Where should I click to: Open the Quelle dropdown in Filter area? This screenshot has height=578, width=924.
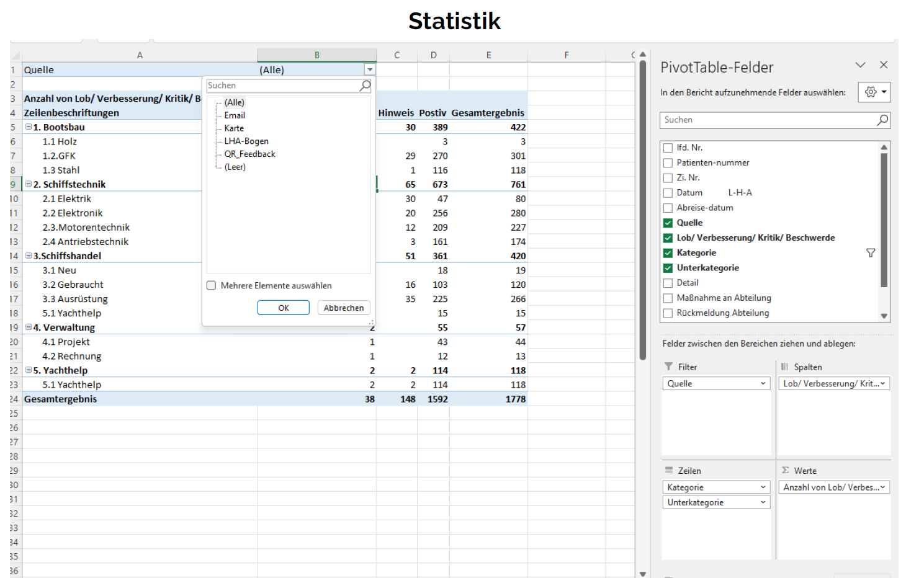763,384
